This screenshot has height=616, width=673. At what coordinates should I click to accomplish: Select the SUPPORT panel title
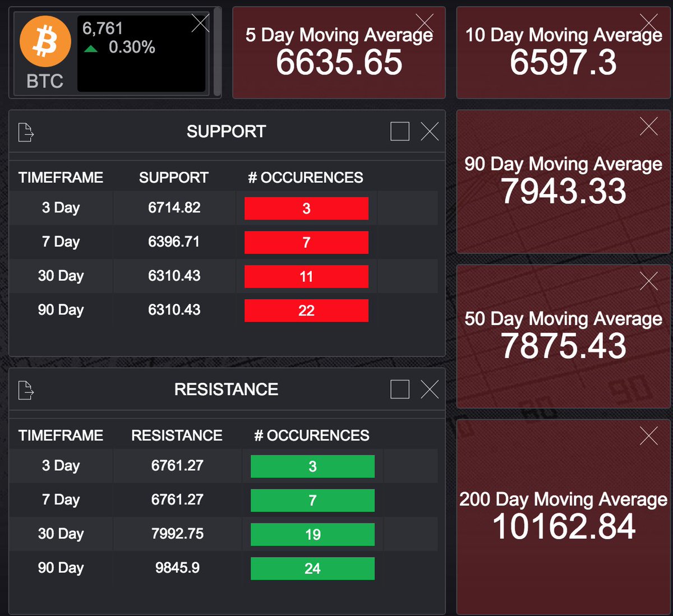coord(225,131)
